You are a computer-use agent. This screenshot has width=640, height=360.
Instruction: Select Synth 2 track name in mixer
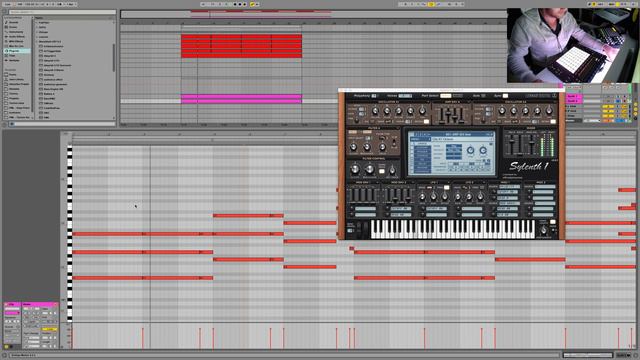574,101
